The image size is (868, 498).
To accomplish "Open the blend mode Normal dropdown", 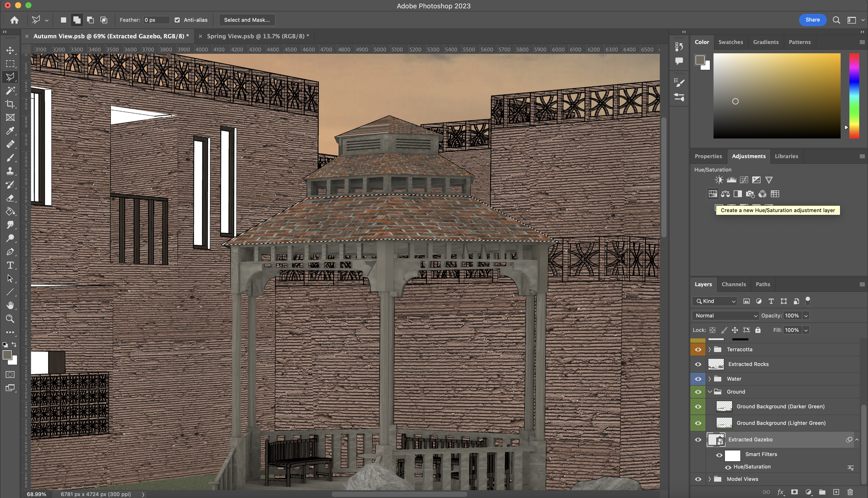I will [x=725, y=316].
